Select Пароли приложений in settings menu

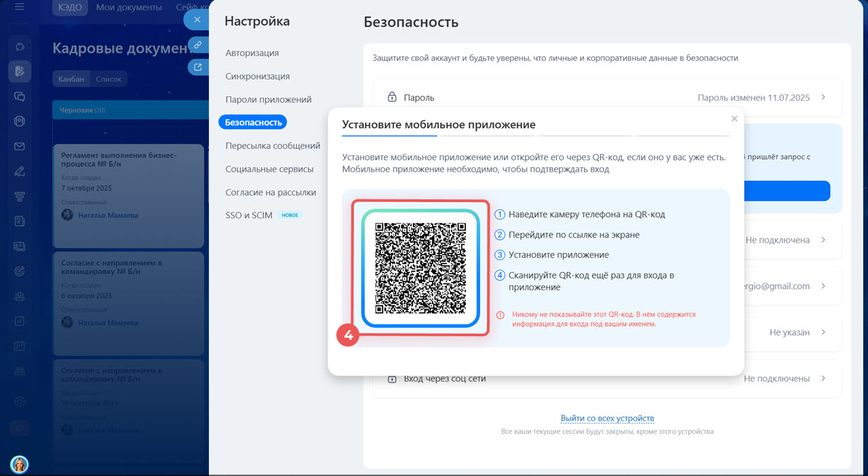[x=269, y=99]
